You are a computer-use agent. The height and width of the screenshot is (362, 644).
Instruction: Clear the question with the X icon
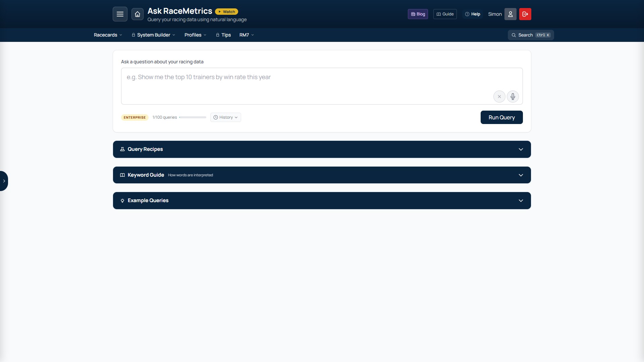click(x=499, y=97)
